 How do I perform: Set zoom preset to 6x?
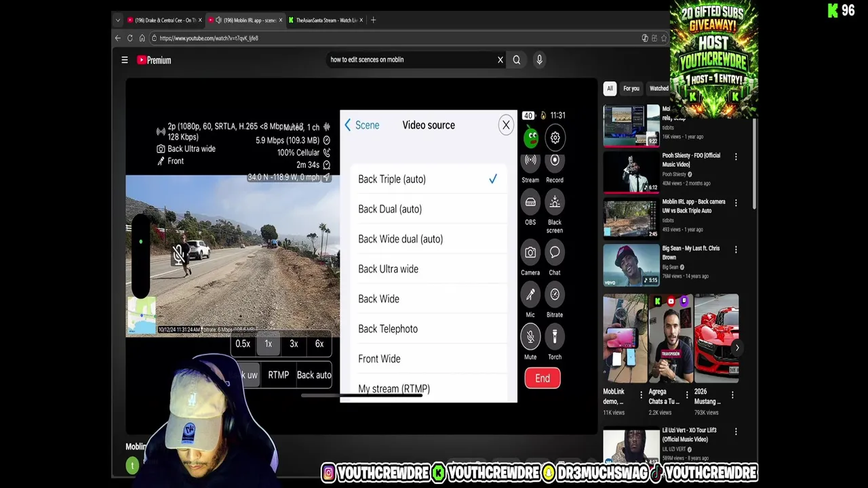tap(319, 344)
